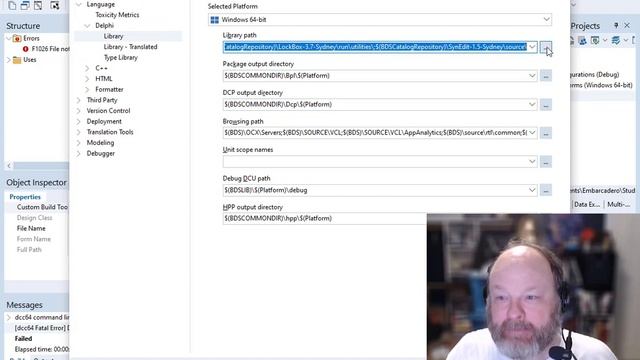Click the ellipsis button for Library path
The height and width of the screenshot is (360, 640).
(x=546, y=47)
